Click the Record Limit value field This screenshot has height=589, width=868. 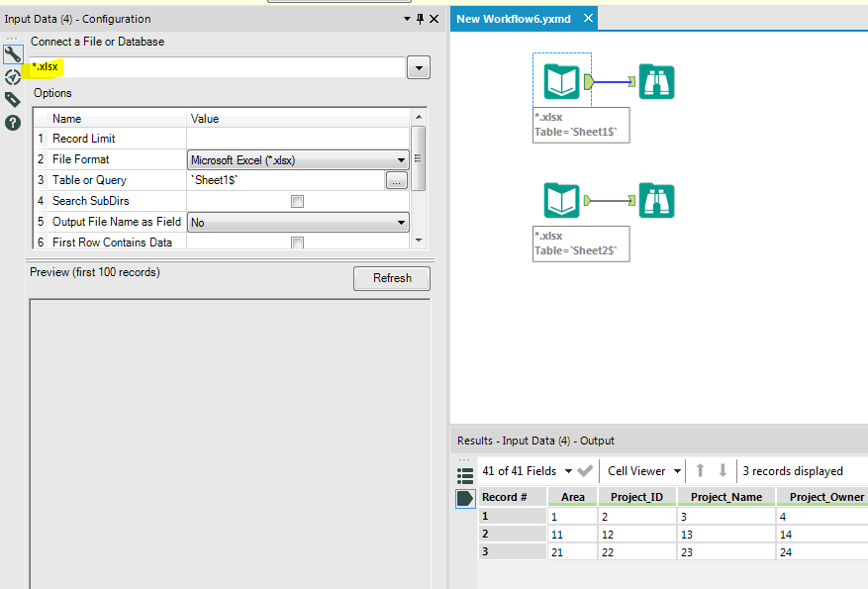click(x=297, y=139)
